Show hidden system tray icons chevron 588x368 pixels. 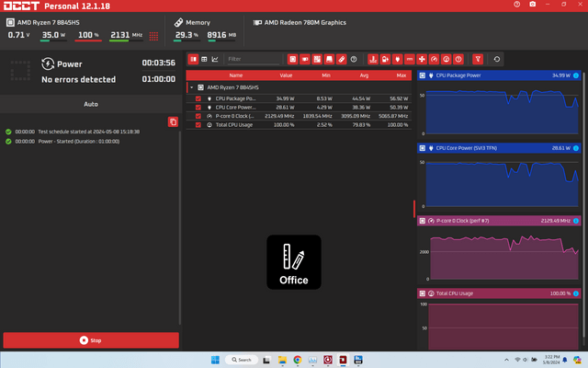(x=506, y=360)
